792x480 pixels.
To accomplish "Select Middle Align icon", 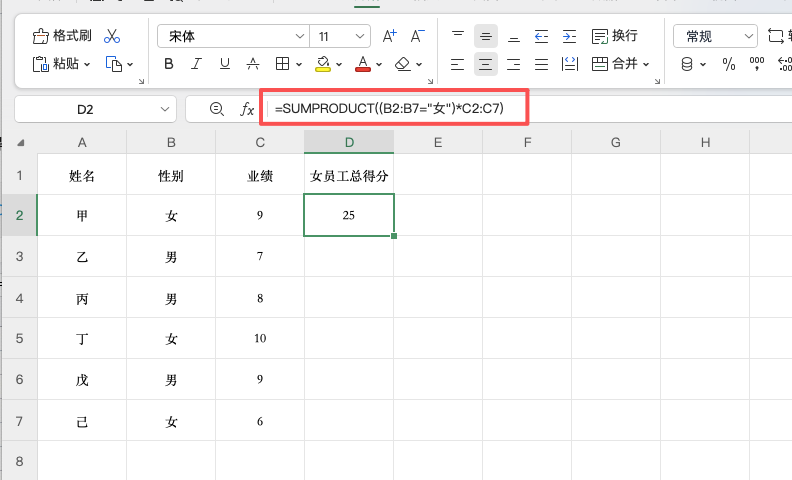I will [486, 36].
